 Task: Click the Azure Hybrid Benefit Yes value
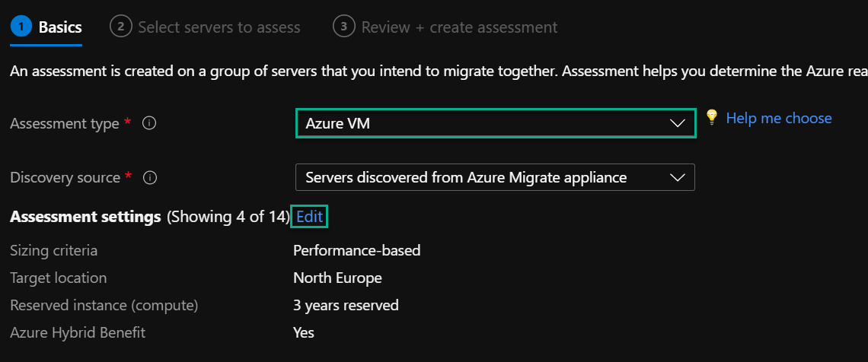[x=304, y=332]
